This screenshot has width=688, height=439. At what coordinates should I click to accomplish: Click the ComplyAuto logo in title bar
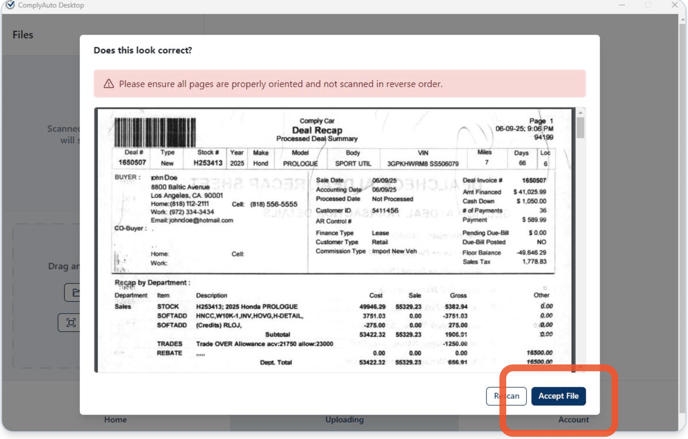coord(9,6)
